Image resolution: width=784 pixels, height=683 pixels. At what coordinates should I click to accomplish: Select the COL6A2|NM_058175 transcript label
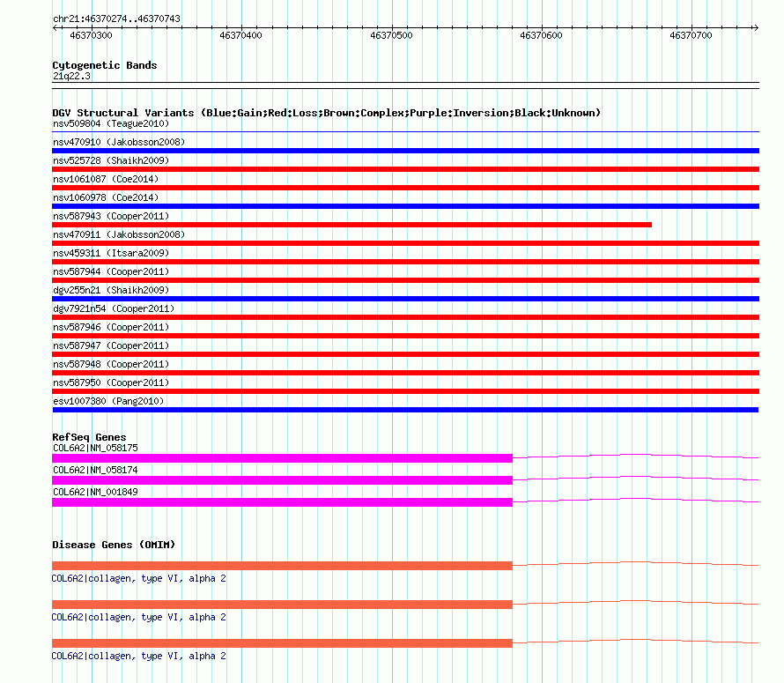click(x=95, y=448)
